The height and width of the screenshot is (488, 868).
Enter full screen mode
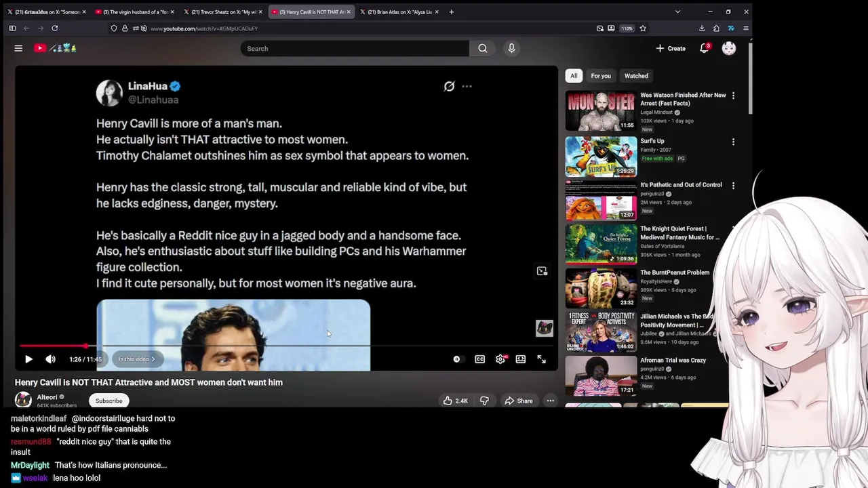[541, 359]
